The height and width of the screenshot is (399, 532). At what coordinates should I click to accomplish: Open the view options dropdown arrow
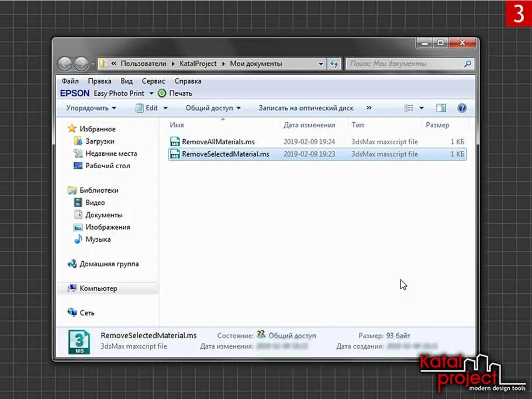pos(422,108)
